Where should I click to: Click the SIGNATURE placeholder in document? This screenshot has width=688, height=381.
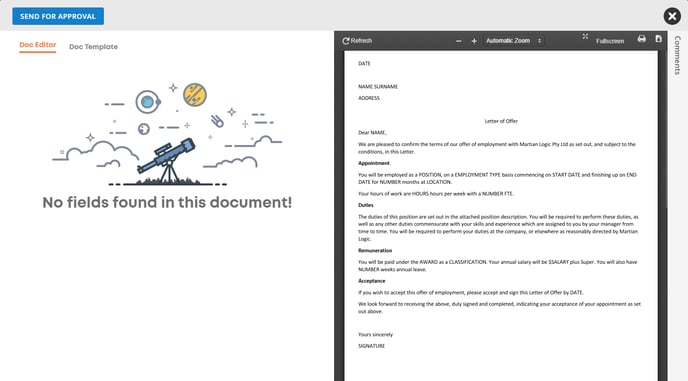[371, 346]
